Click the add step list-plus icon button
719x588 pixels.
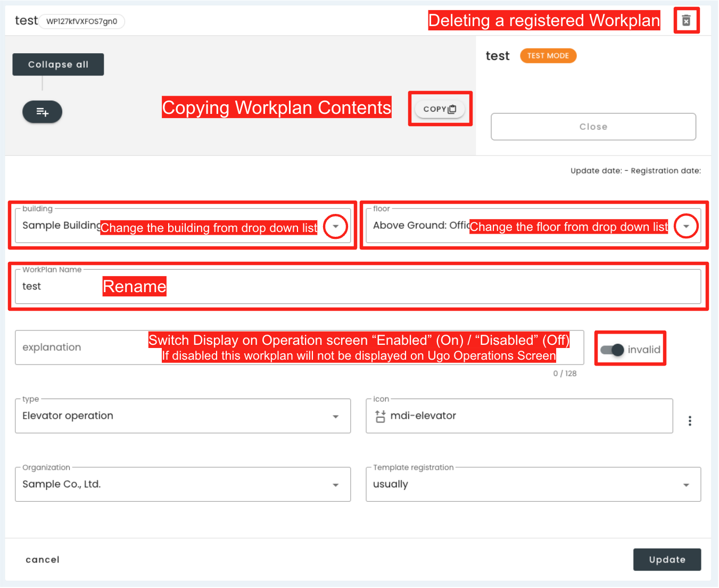[42, 112]
